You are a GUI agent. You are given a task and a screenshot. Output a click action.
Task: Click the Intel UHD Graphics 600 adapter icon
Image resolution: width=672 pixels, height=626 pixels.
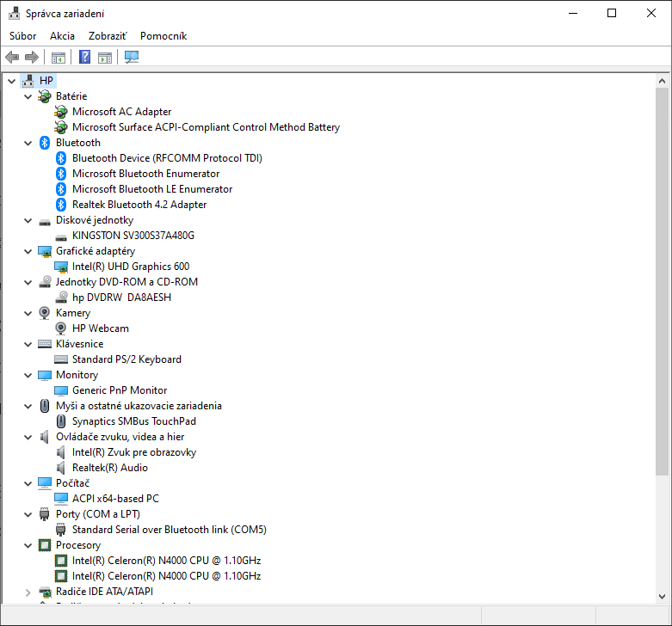click(61, 267)
